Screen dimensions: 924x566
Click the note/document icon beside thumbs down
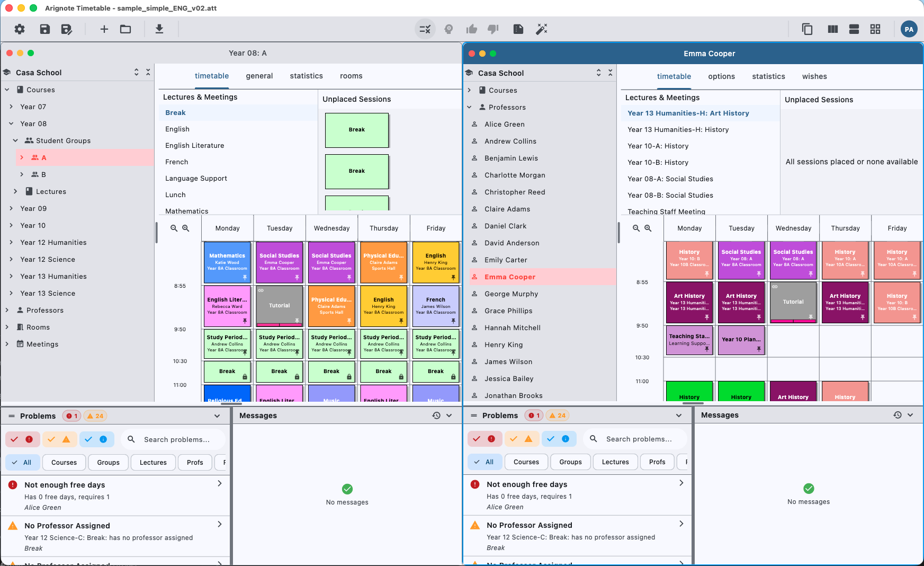click(518, 29)
